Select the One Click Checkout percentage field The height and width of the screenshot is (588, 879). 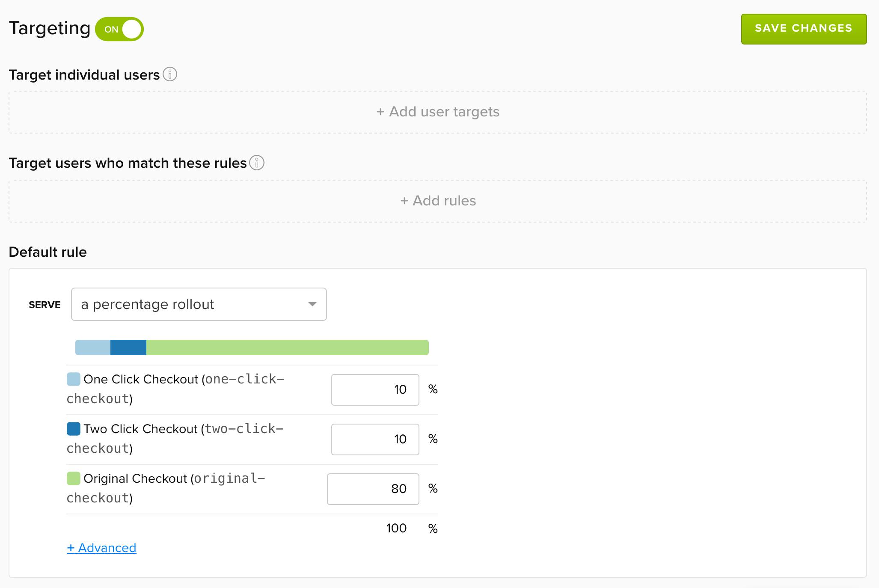point(374,389)
